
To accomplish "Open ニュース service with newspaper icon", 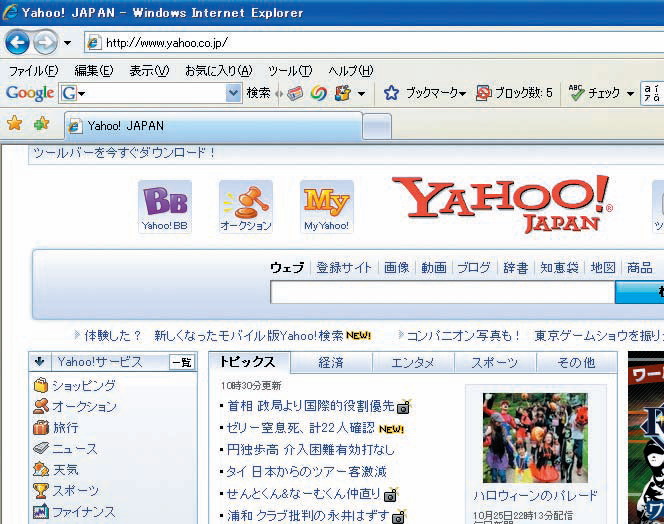I will pos(66,449).
